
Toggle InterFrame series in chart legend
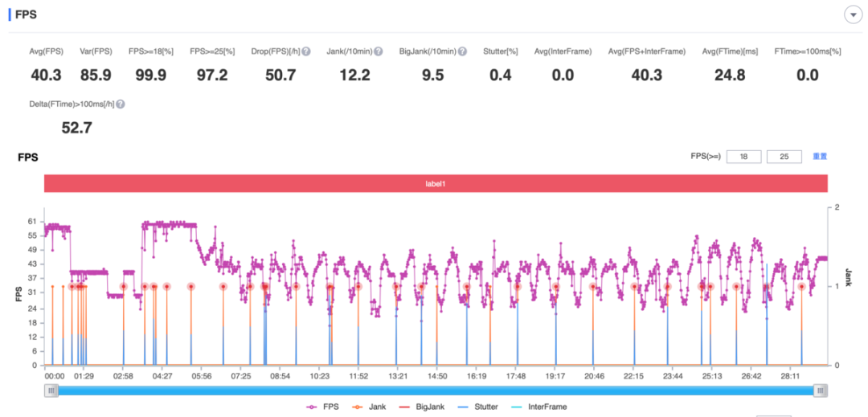click(539, 407)
